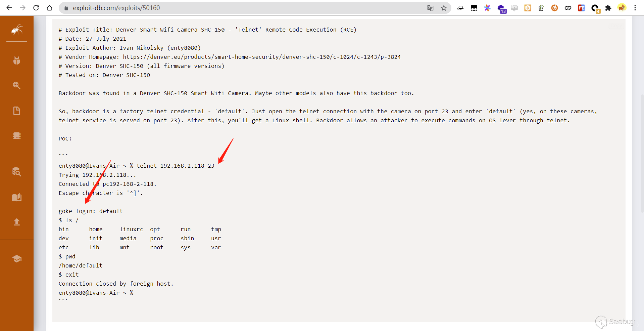The width and height of the screenshot is (644, 331).
Task: Open Papers via the document sidebar icon
Action: [x=17, y=111]
